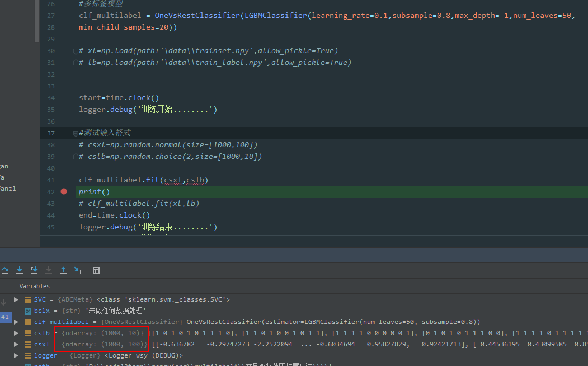Image resolution: width=588 pixels, height=366 pixels.
Task: Expand the csxl ndarray node
Action: tap(16, 344)
